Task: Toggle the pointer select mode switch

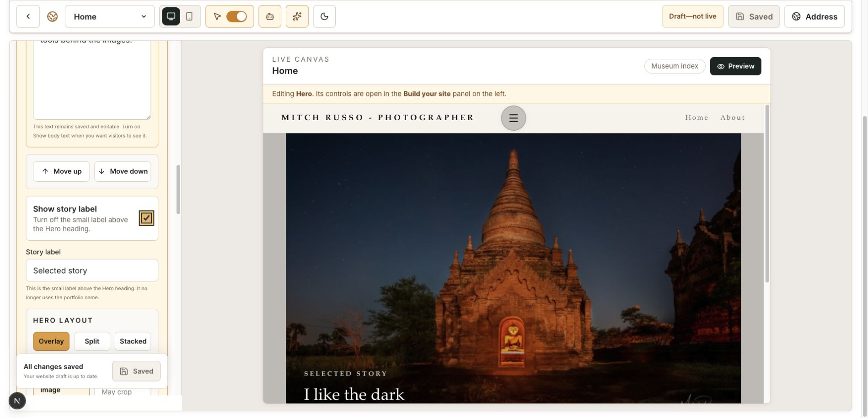Action: [236, 16]
